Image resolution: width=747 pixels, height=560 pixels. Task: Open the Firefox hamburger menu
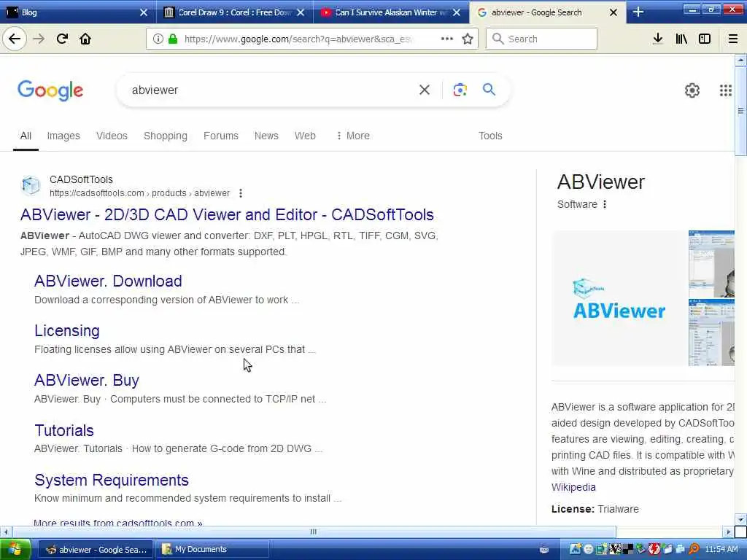(x=733, y=39)
